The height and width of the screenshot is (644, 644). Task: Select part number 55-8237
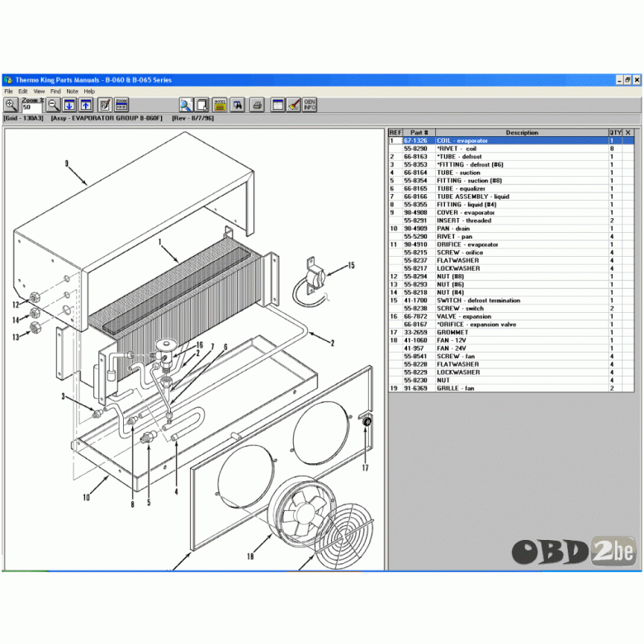pos(415,260)
